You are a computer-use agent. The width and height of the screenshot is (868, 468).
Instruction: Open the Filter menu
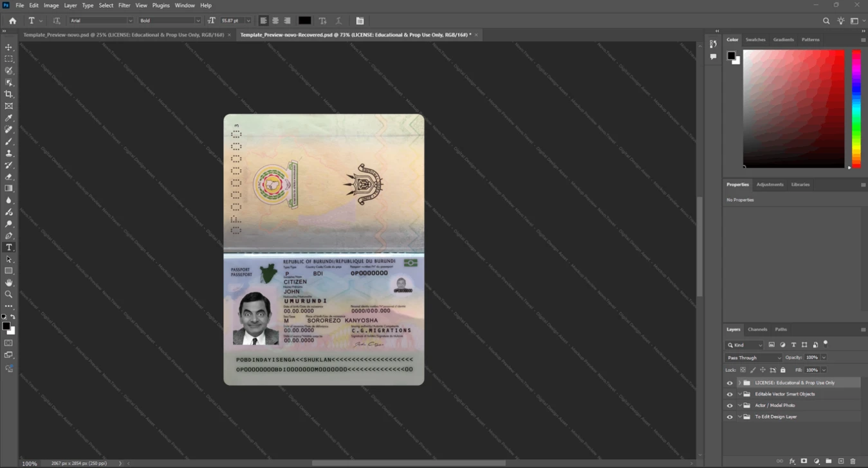click(124, 5)
